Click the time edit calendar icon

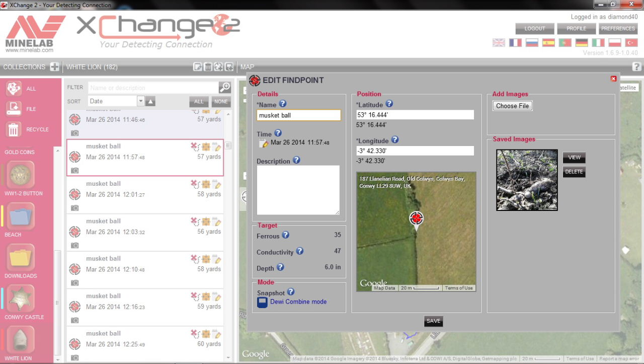(x=264, y=143)
